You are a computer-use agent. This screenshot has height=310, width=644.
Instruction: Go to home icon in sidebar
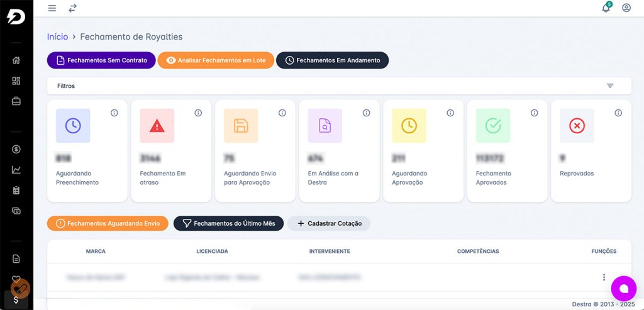pos(16,60)
